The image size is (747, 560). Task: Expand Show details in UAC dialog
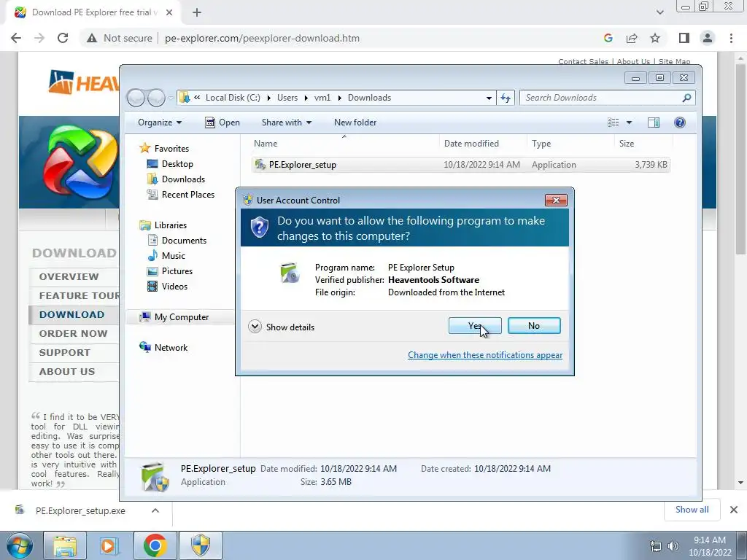point(281,327)
